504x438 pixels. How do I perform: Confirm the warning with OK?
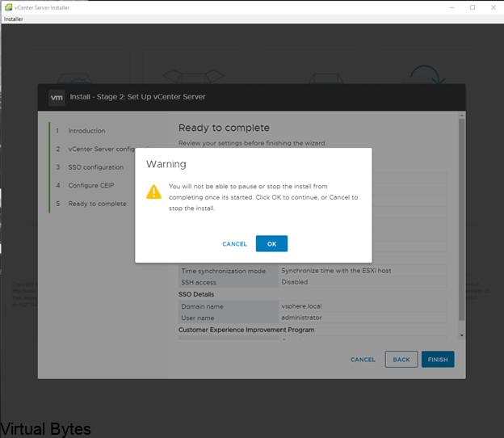click(x=271, y=244)
